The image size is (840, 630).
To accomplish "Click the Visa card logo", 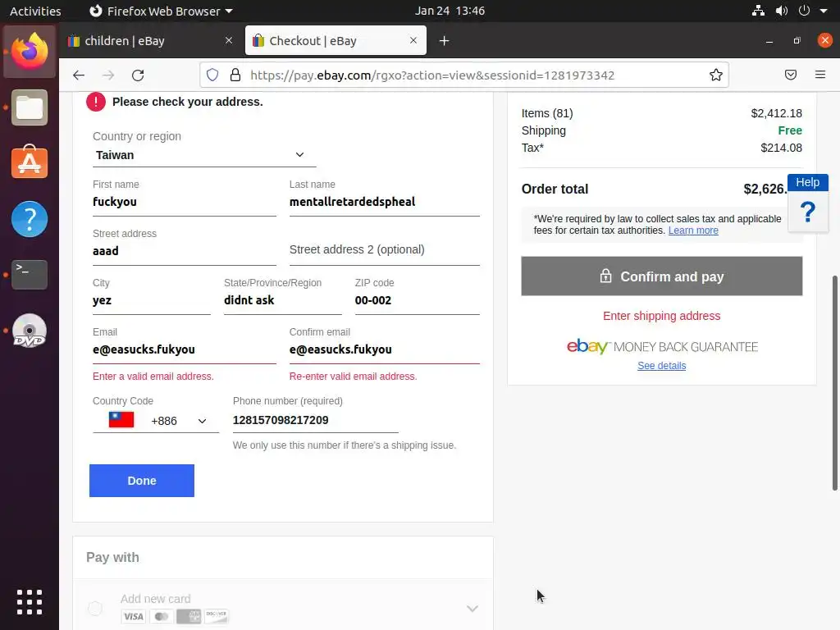I will 134,617.
